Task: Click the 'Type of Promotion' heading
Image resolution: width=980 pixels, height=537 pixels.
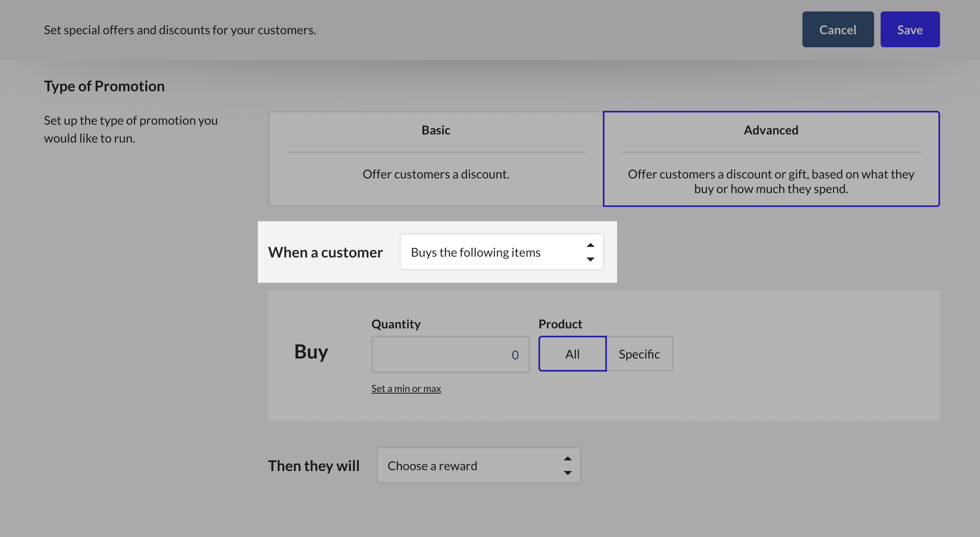Action: [104, 86]
